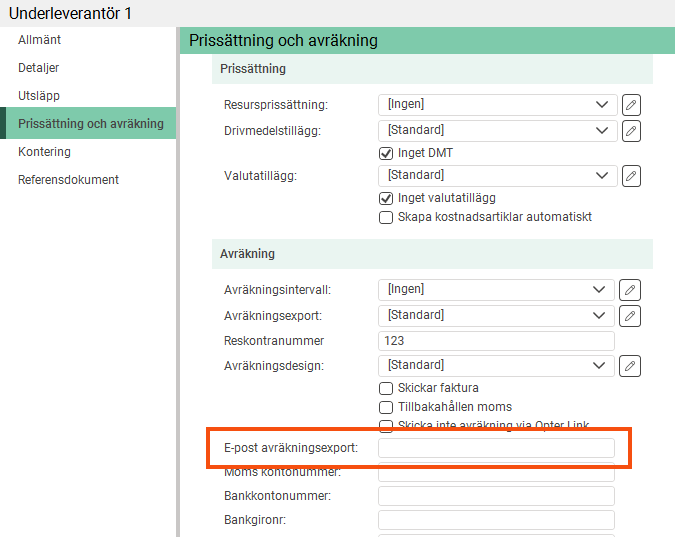Click the E-post avräkningsexport text field

tap(496, 448)
